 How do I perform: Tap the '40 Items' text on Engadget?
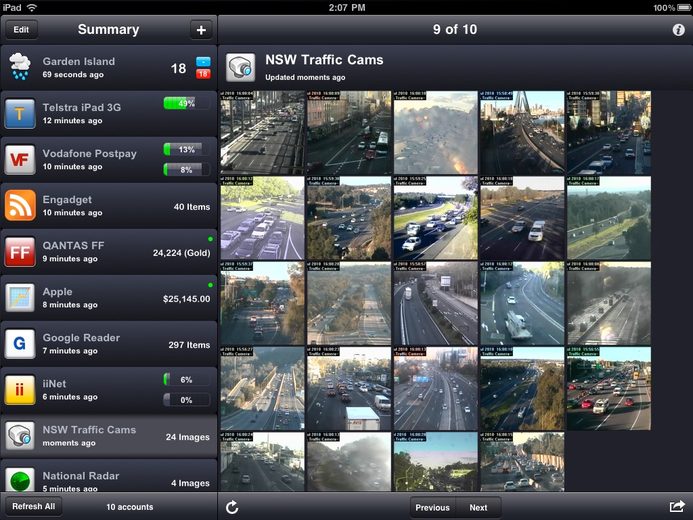[x=192, y=207]
